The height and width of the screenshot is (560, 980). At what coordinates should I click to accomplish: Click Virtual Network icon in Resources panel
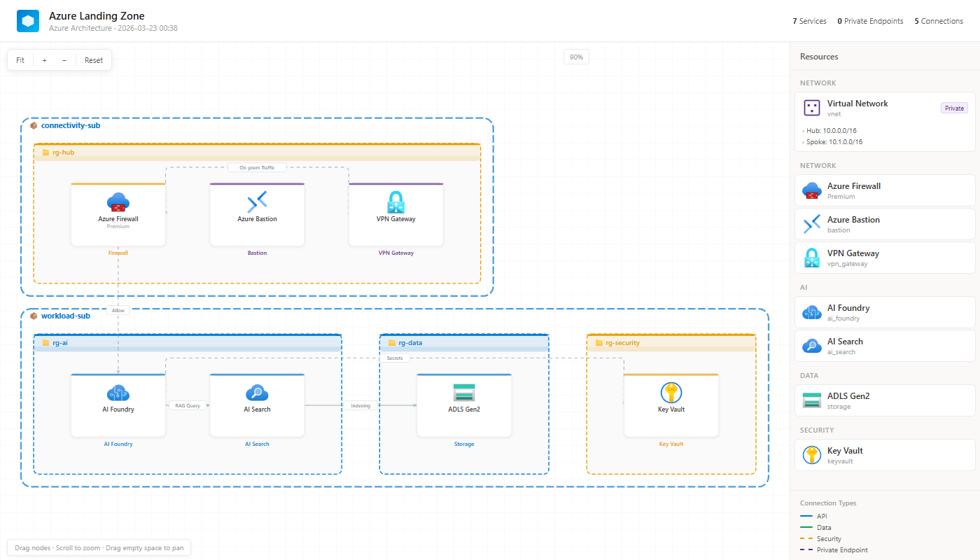coord(812,108)
